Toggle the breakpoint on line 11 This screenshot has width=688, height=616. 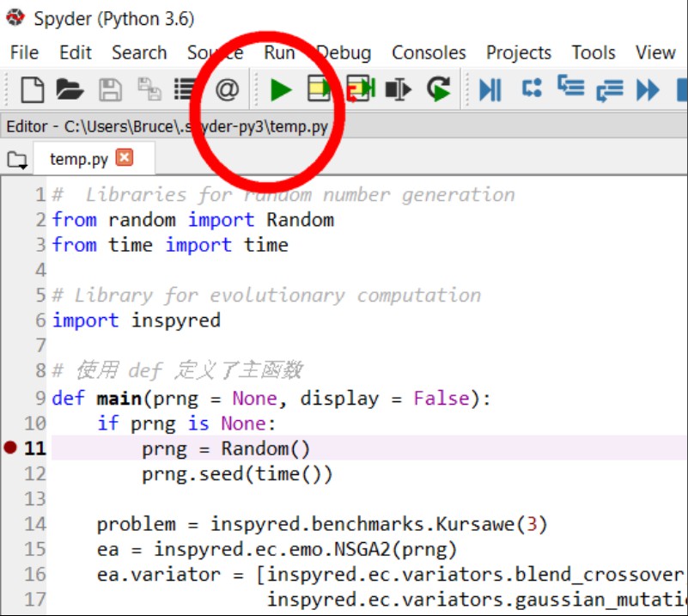[x=10, y=448]
